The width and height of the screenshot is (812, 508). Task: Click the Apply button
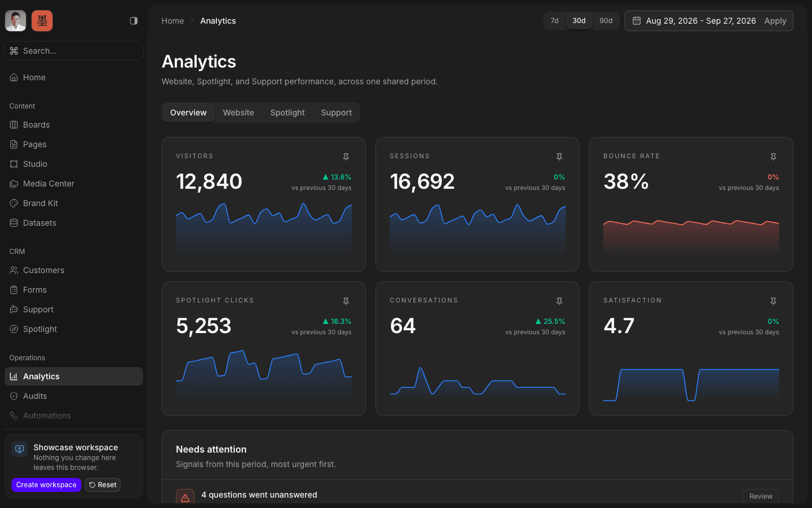pos(775,21)
